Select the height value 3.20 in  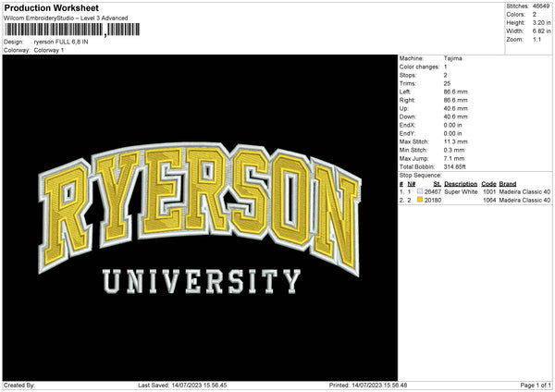pos(541,22)
